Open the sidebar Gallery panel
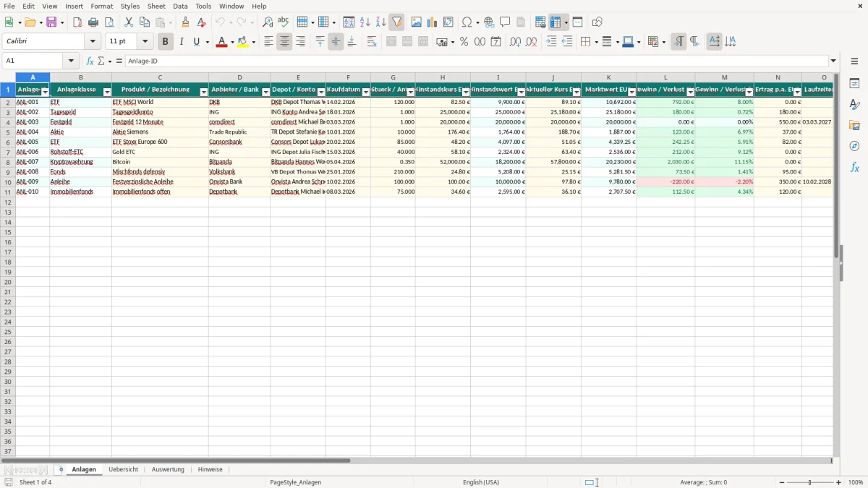 pyautogui.click(x=854, y=126)
